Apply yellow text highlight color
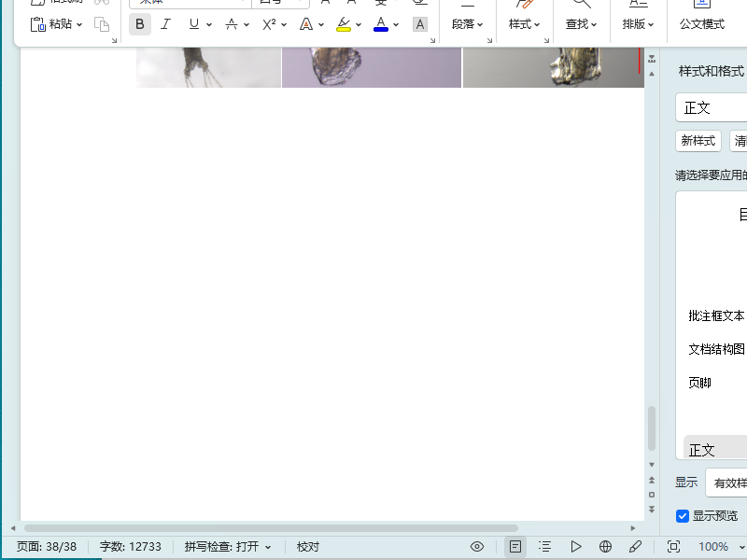Viewport: 747px width, 560px height. click(x=344, y=24)
